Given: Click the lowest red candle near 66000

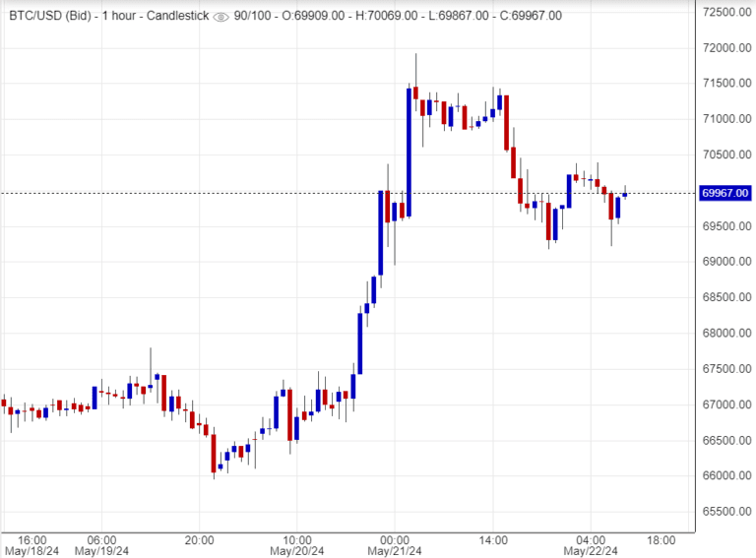Looking at the screenshot, I should 214,453.
